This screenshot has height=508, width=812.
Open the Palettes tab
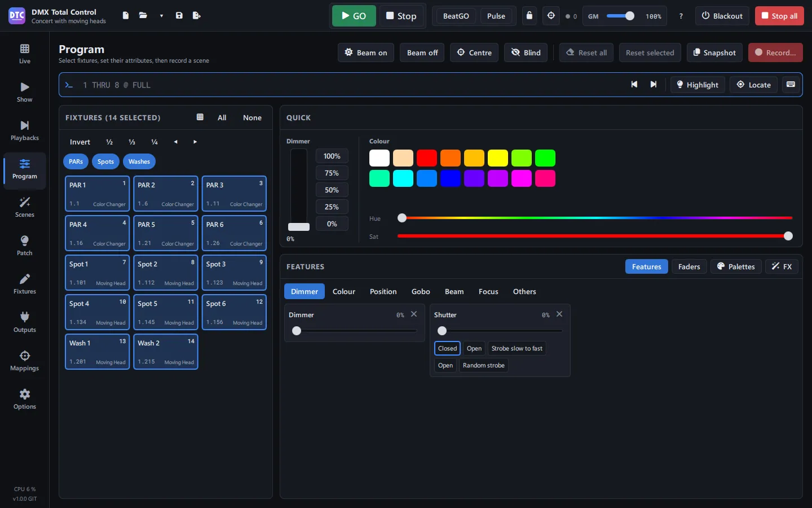[x=736, y=266]
